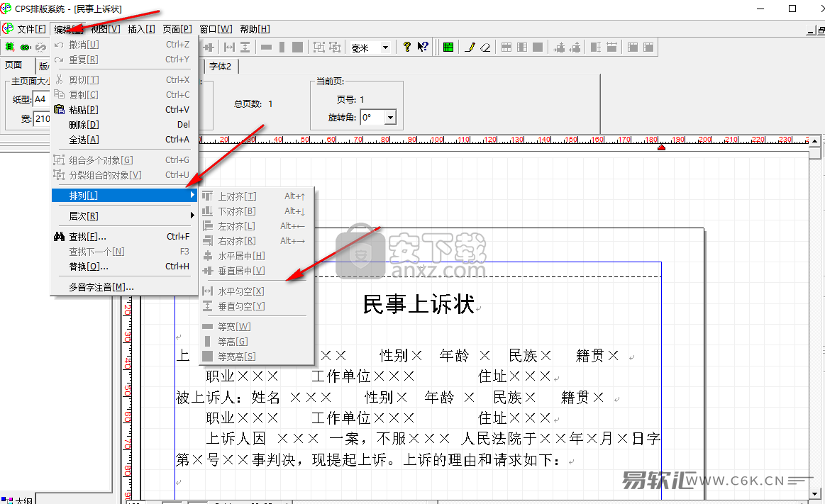Expand the 层次[R] submenu
This screenshot has height=504, width=825.
[124, 215]
